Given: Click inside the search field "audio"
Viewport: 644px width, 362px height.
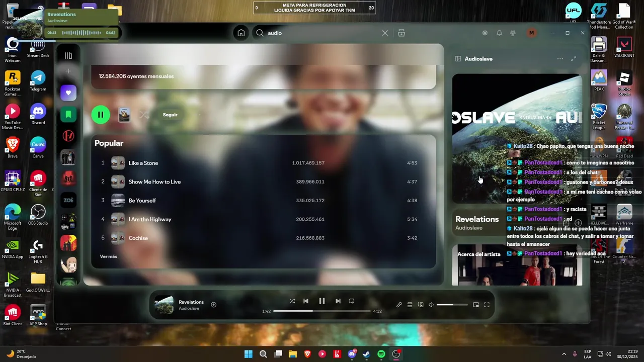Looking at the screenshot, I should click(x=322, y=33).
